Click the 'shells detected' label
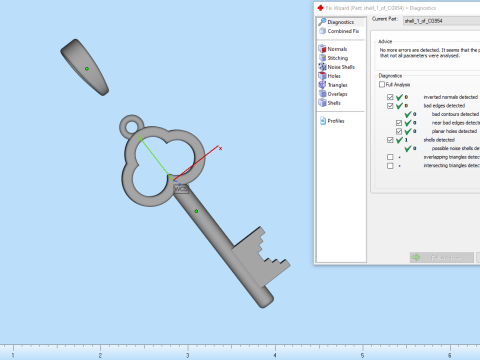The width and height of the screenshot is (480, 360). (439, 140)
